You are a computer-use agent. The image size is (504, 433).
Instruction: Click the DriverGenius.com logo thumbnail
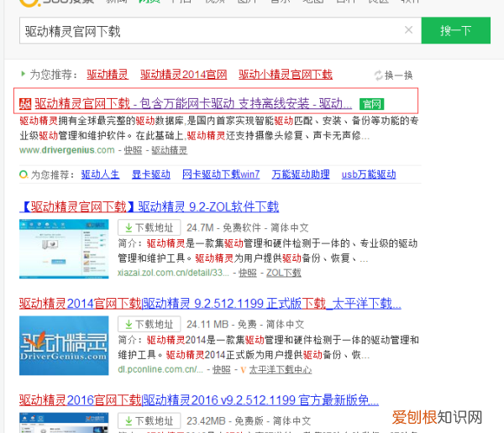(64, 346)
